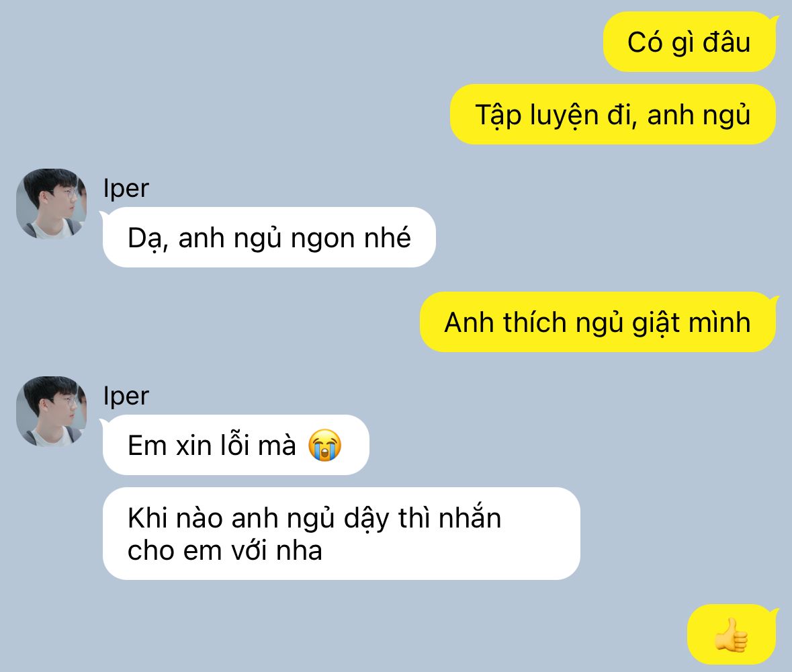Click the words "cho em với nha"
Screen dimensions: 792x672
click(225, 550)
